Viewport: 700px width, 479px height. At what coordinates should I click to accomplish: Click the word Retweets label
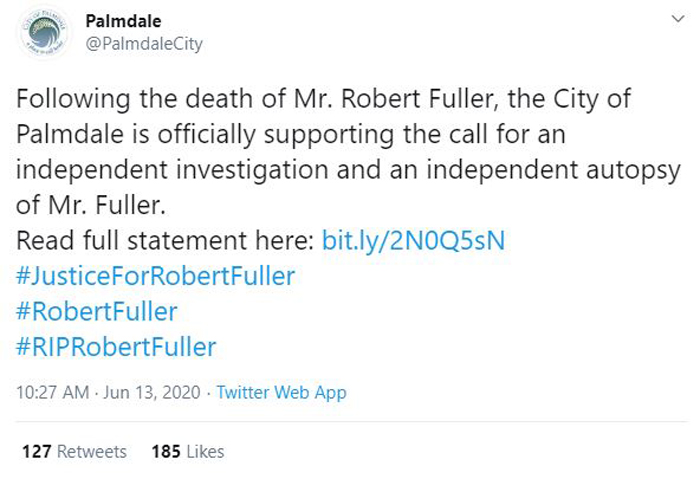coord(92,451)
